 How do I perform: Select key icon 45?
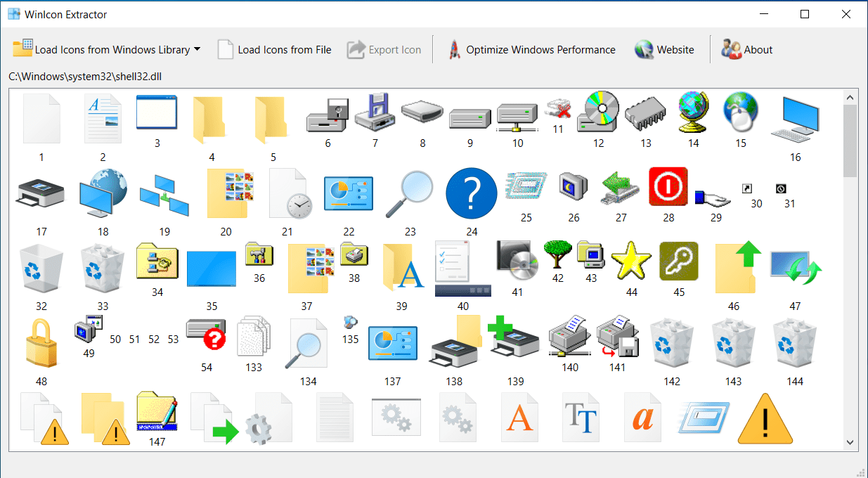point(679,261)
